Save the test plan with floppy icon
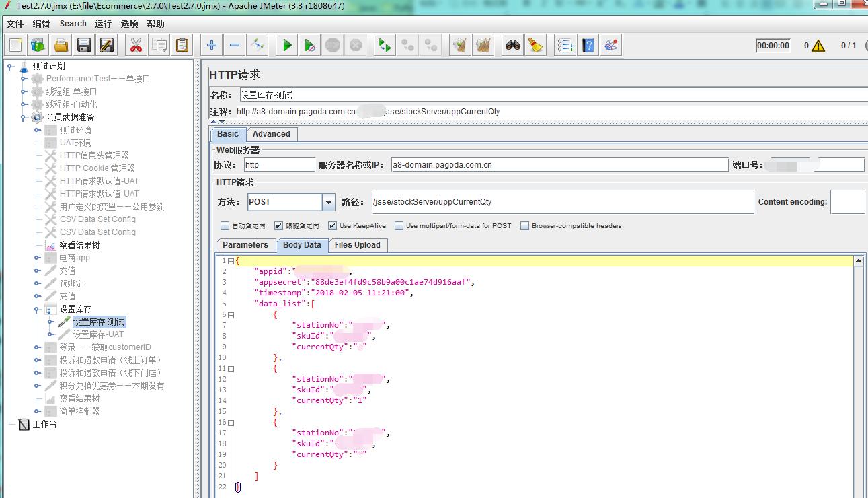The image size is (868, 498). (x=84, y=45)
